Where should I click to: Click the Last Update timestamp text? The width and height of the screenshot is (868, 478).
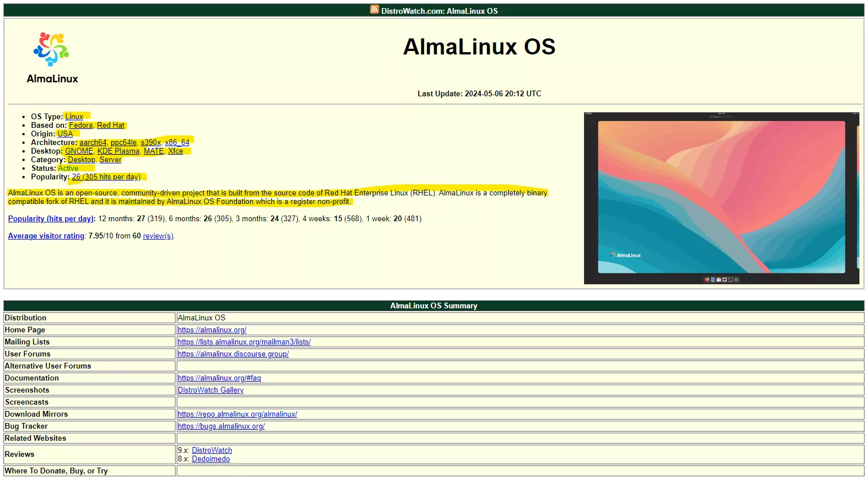(479, 94)
